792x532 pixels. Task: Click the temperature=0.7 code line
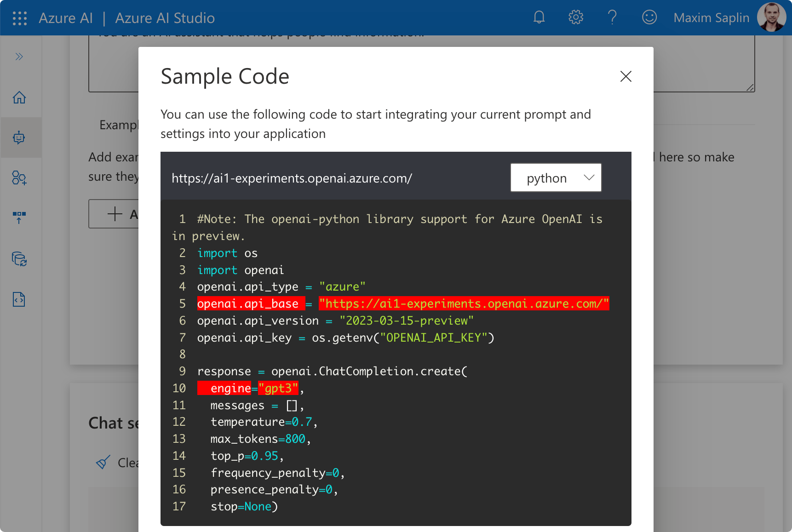click(x=264, y=422)
